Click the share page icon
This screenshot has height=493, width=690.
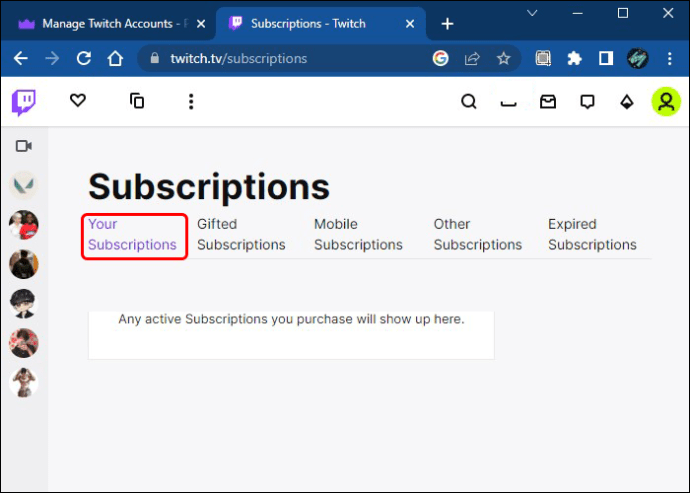(x=472, y=58)
